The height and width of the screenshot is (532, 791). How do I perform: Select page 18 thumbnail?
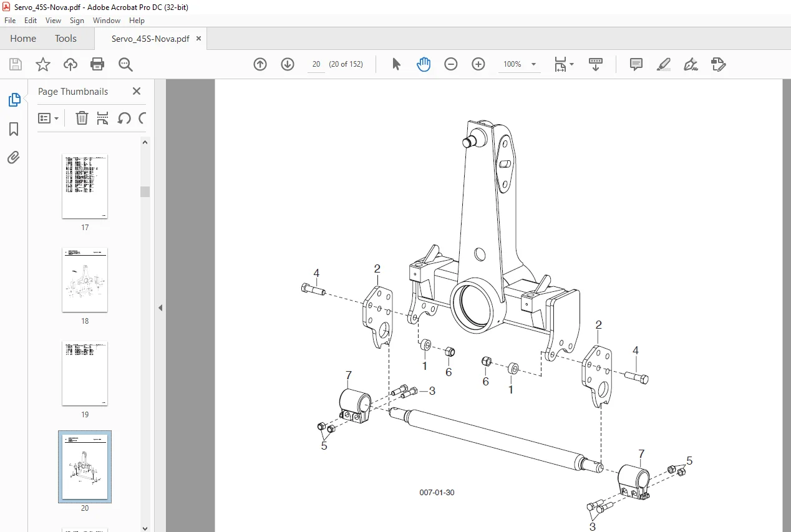coord(85,280)
